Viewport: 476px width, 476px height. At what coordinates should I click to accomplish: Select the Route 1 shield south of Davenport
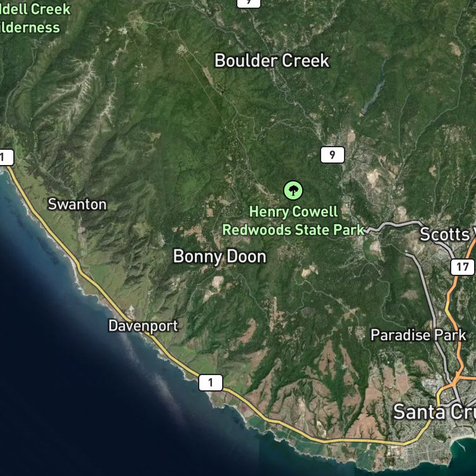(211, 383)
